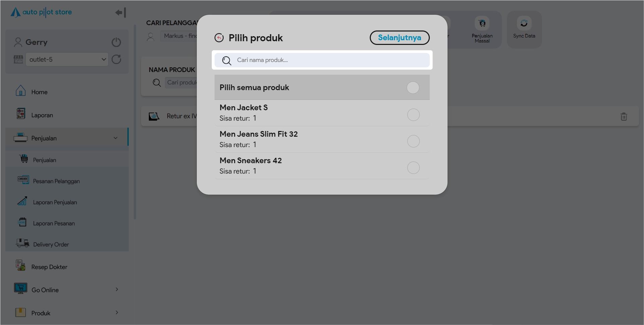Viewport: 644px width, 325px height.
Task: Expand the Produk menu chevron
Action: (x=117, y=313)
